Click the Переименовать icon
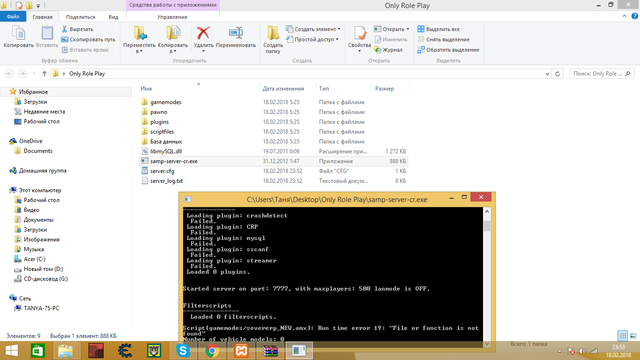Image resolution: width=640 pixels, height=360 pixels. (236, 33)
